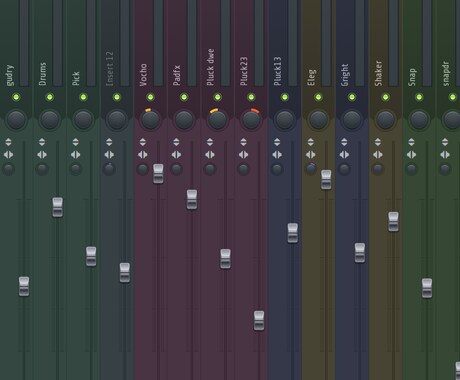Select the Gright track name label

pyautogui.click(x=345, y=75)
